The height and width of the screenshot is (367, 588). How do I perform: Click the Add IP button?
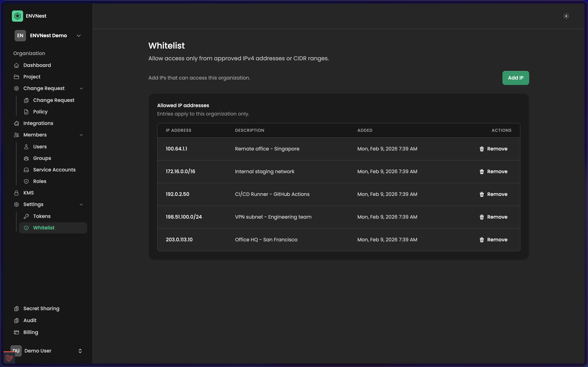tap(516, 78)
